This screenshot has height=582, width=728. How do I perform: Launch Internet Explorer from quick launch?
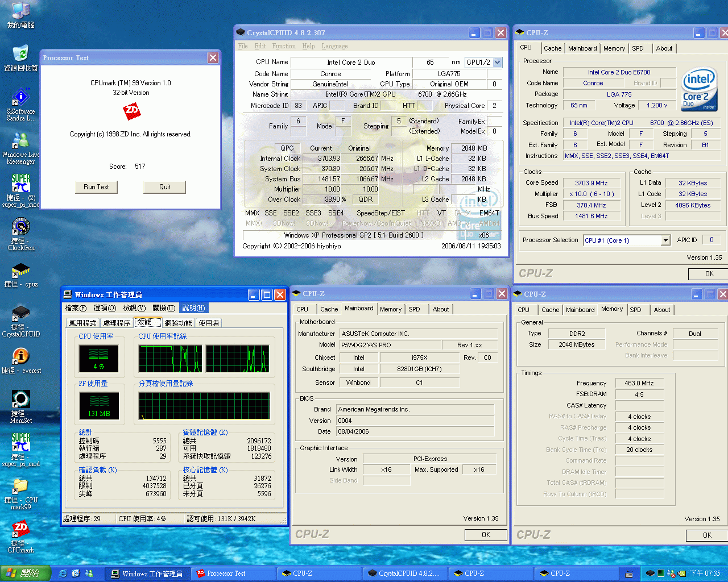63,573
